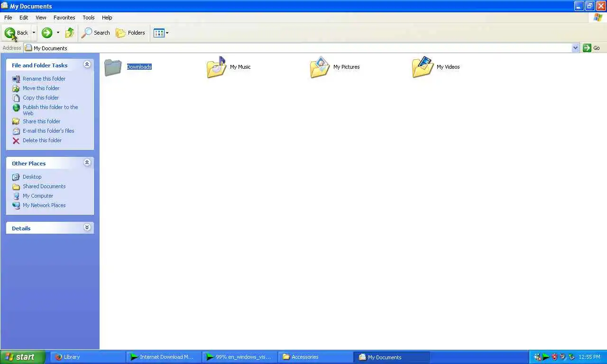Open the Tools menu
This screenshot has width=607, height=364.
pyautogui.click(x=89, y=18)
